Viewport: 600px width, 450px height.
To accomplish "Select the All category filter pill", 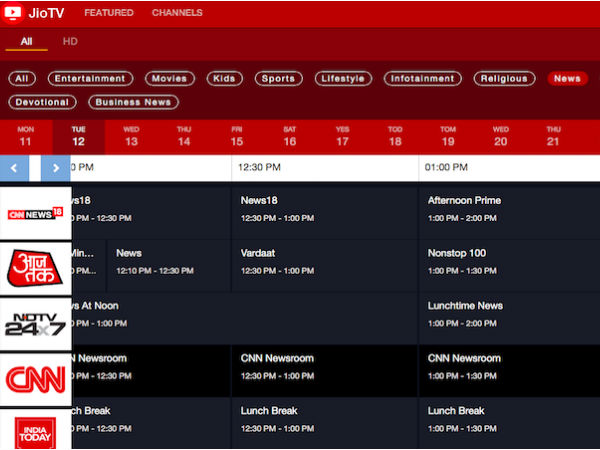I will (22, 78).
